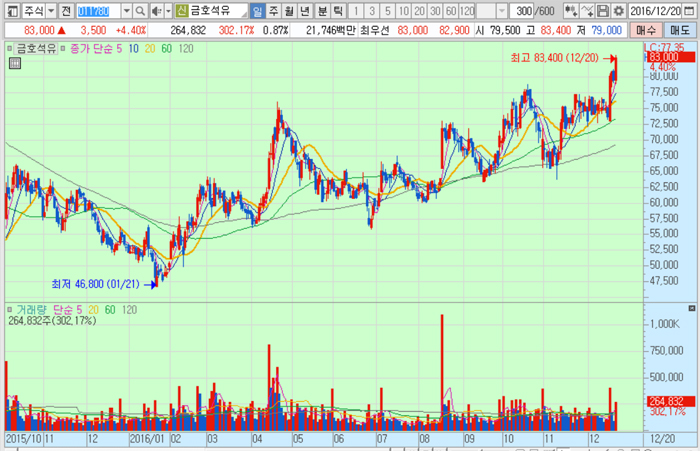Switch chart to 월 (monthly) period
700x451 pixels.
point(289,10)
